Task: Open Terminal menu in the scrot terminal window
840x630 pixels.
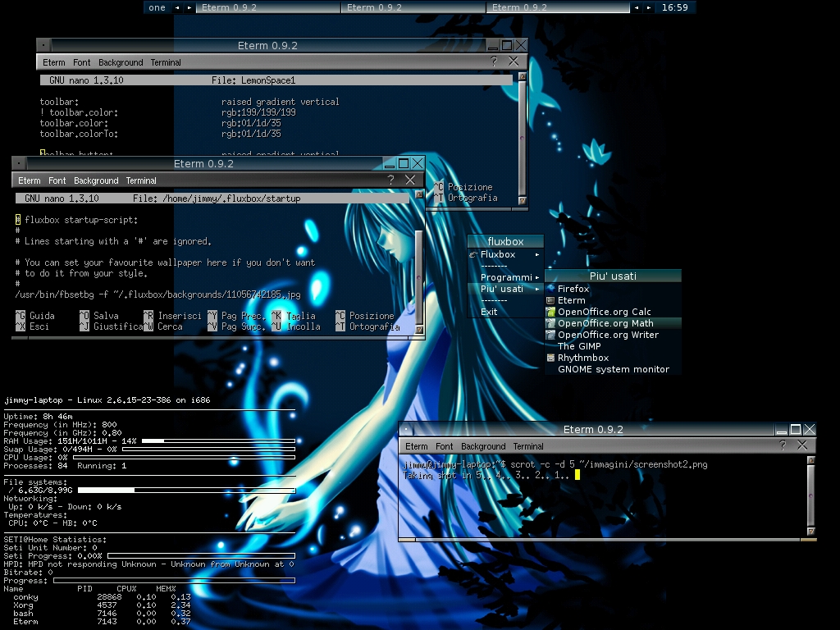Action: click(x=528, y=446)
